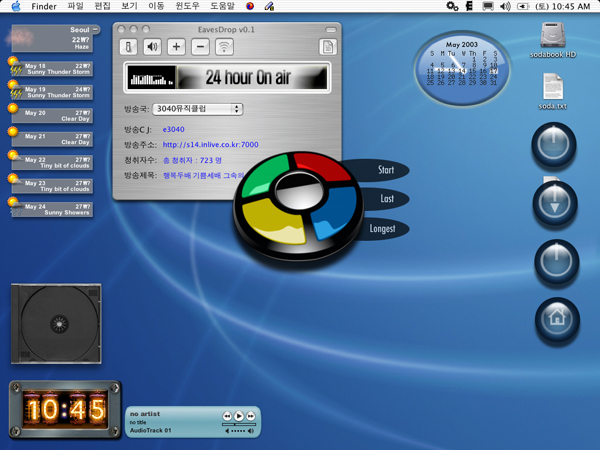Click the speaker volume icon in EavesDrop toolbar
Screen dimensions: 600x450
pyautogui.click(x=152, y=47)
